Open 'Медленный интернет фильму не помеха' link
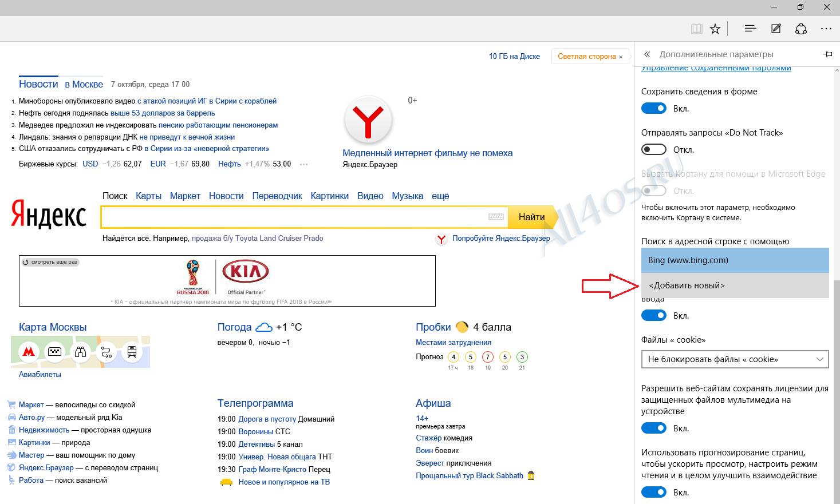The height and width of the screenshot is (504, 840). (x=428, y=153)
